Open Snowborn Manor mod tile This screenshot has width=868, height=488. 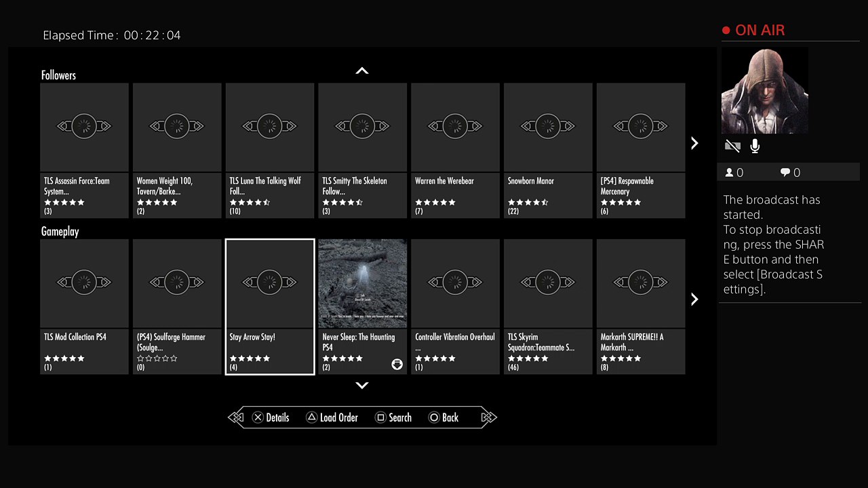coord(548,150)
